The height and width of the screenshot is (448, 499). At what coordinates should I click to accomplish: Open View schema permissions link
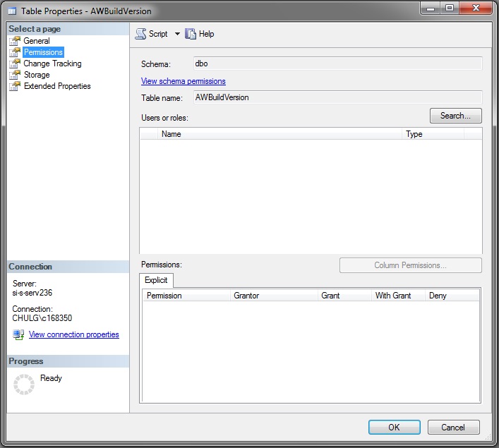(x=184, y=81)
